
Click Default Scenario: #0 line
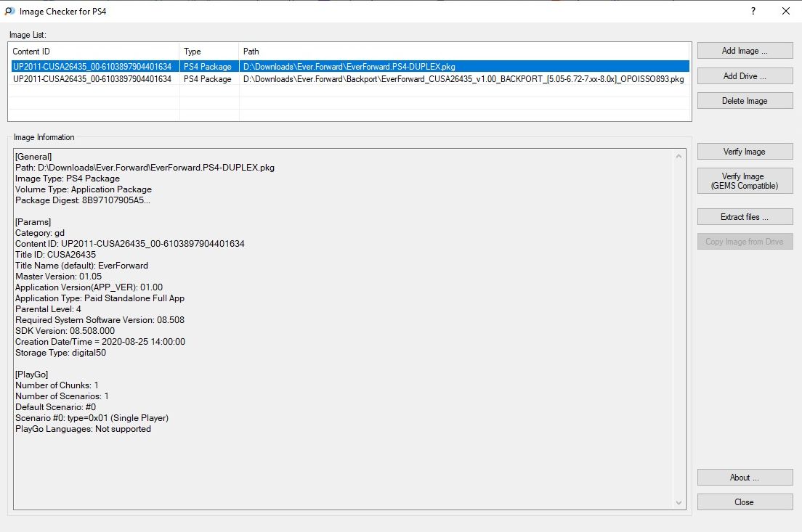55,407
